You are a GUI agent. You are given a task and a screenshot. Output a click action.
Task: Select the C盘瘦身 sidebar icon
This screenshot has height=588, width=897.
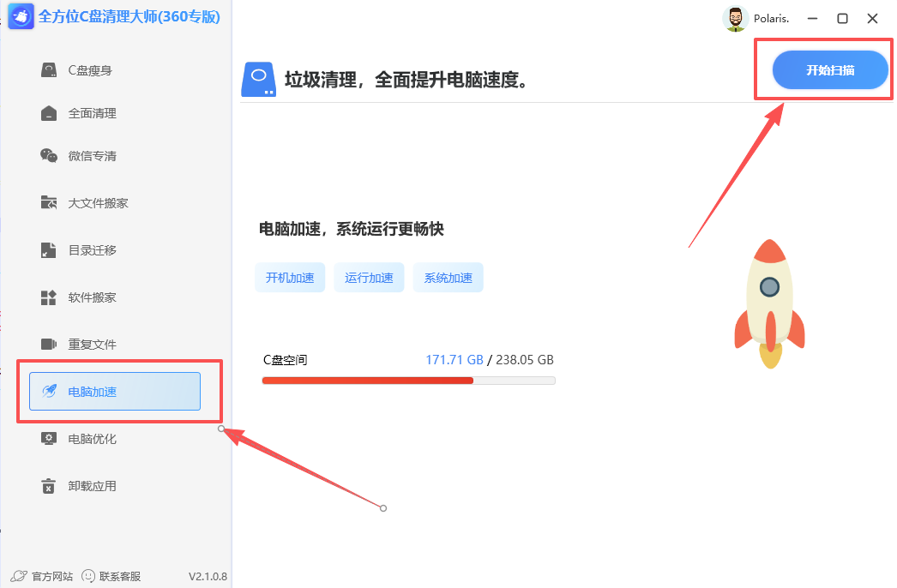(x=49, y=69)
